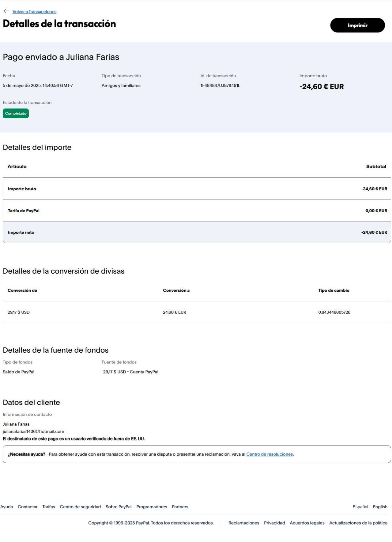Viewport: 392px width, 542px height.
Task: Visit Centro de seguridad in footer
Action: point(80,507)
